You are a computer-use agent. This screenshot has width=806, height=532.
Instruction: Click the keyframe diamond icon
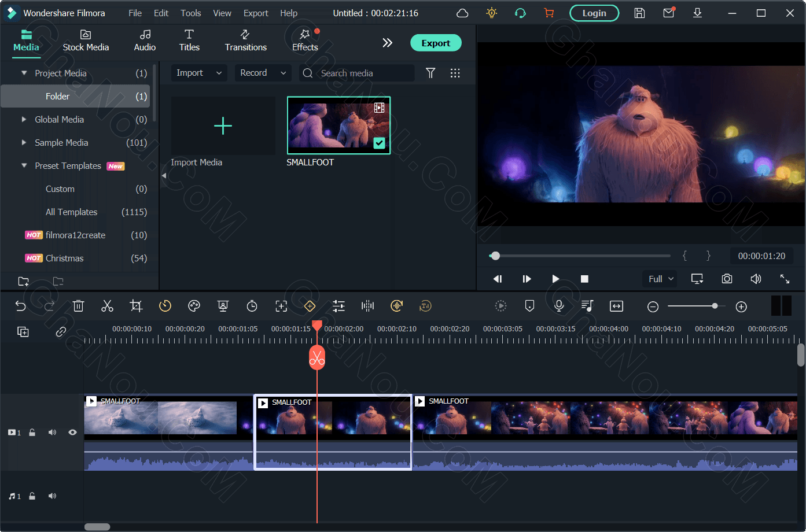point(310,306)
